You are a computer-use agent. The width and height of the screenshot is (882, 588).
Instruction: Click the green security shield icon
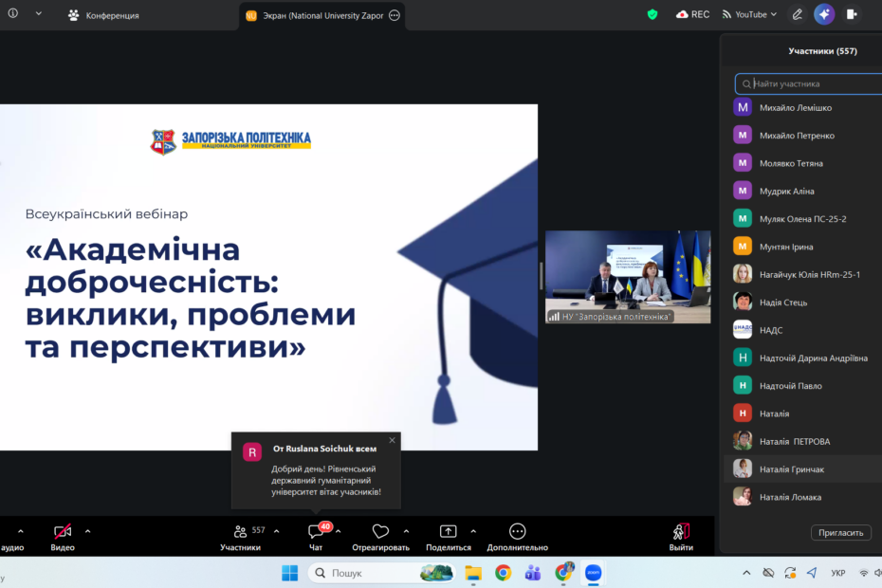click(x=652, y=14)
